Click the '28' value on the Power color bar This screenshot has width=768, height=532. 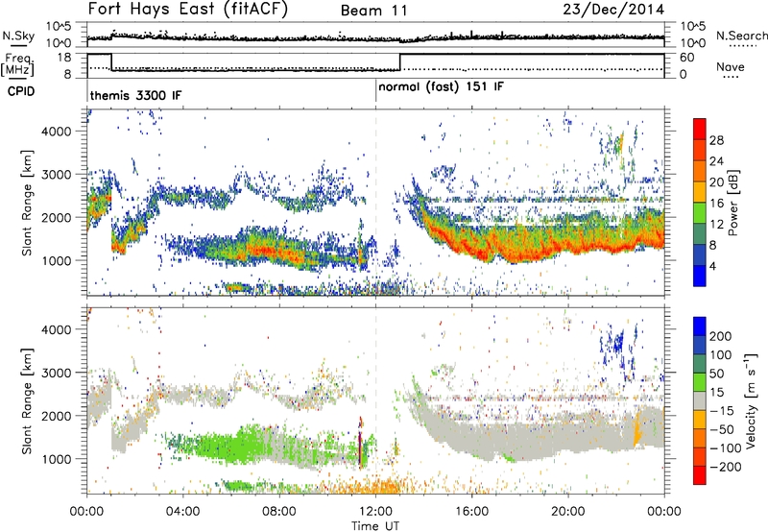tap(716, 140)
